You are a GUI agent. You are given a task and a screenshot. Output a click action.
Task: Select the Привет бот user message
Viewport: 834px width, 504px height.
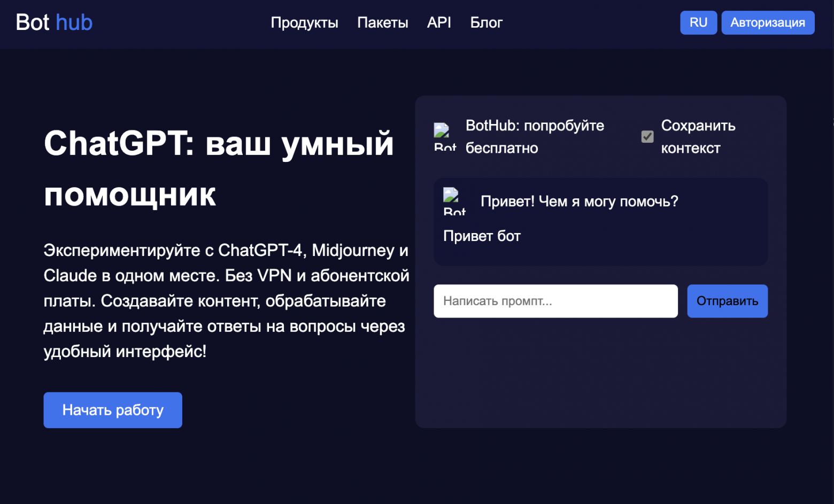point(482,236)
